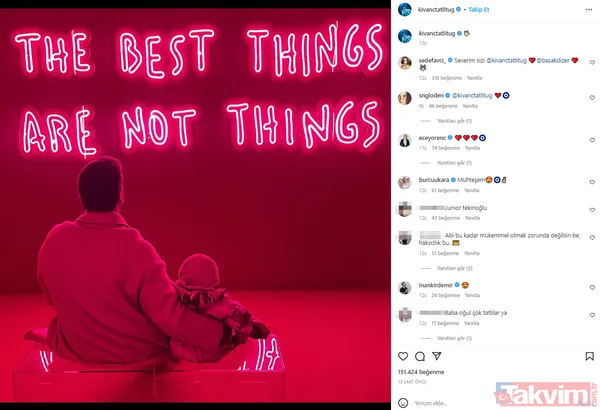Expand replies under eceyorenc comment
600x410 pixels.
coord(454,163)
